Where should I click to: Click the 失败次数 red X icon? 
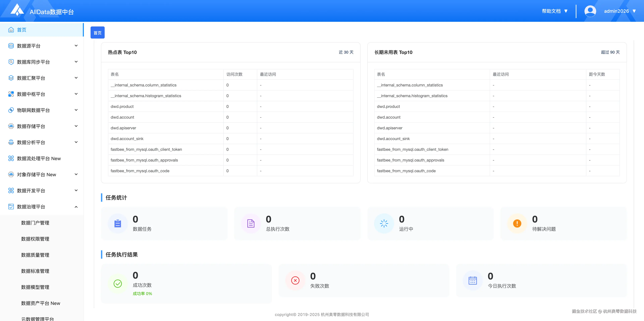click(295, 280)
